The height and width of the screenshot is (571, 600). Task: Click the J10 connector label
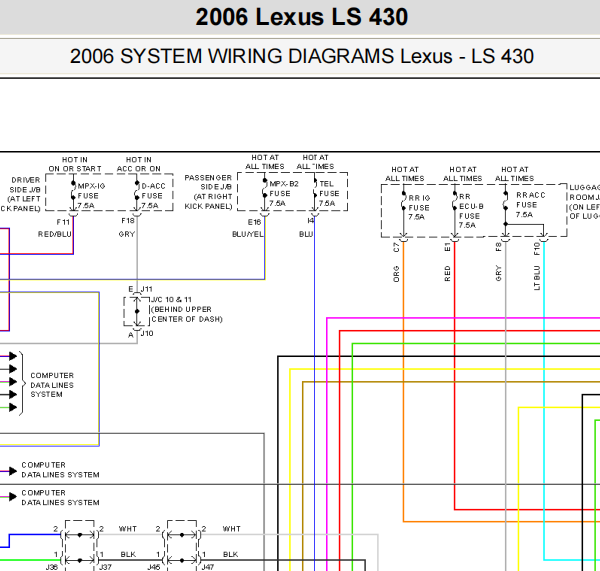pyautogui.click(x=147, y=333)
